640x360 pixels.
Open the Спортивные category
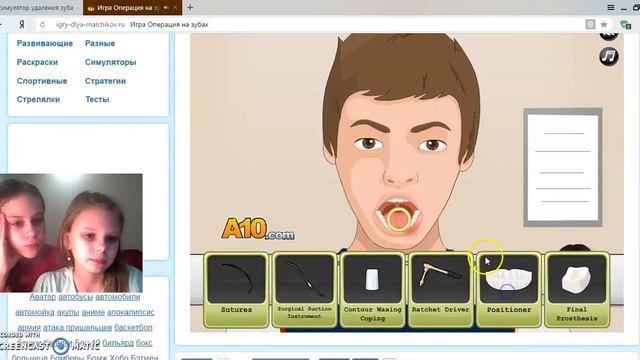(x=42, y=81)
